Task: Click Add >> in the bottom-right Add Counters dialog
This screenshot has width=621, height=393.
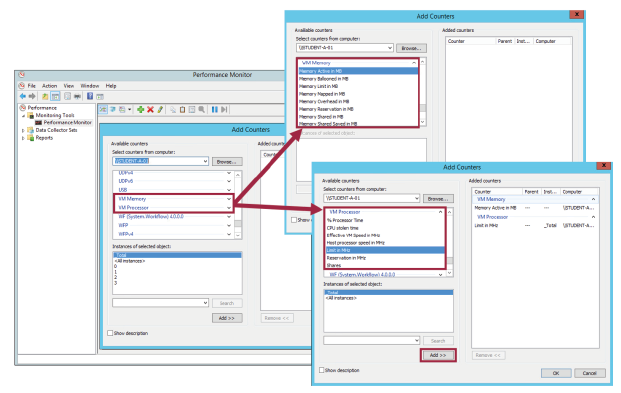Action: pos(438,355)
